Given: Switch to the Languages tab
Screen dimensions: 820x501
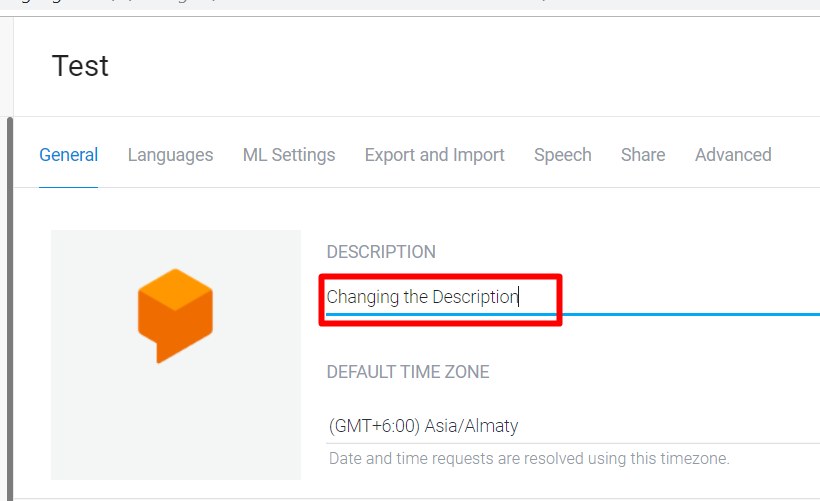Looking at the screenshot, I should (170, 155).
